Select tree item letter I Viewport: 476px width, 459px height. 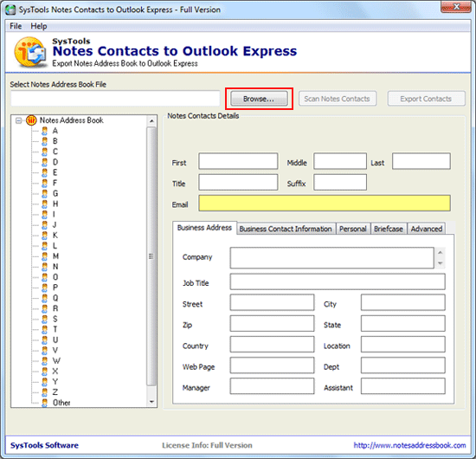(x=55, y=215)
